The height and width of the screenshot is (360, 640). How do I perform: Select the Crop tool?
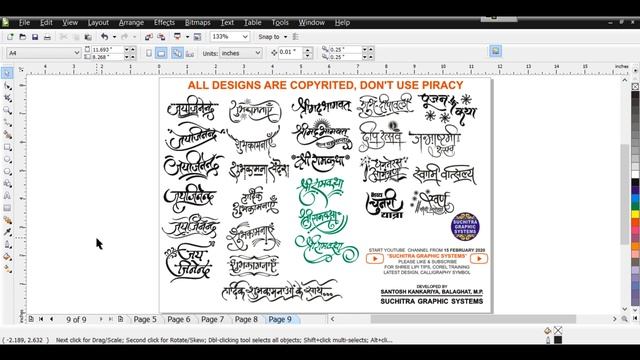[7, 98]
